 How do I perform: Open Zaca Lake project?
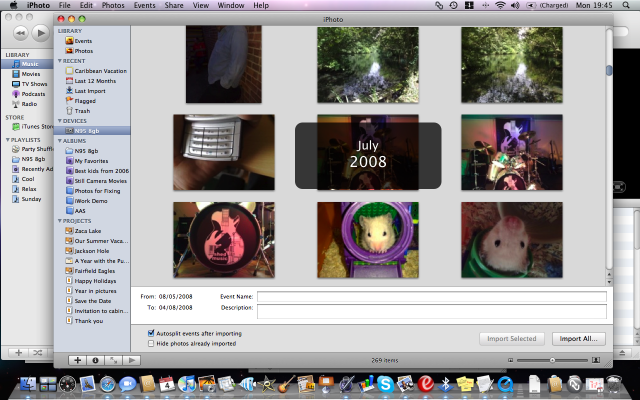coord(88,231)
